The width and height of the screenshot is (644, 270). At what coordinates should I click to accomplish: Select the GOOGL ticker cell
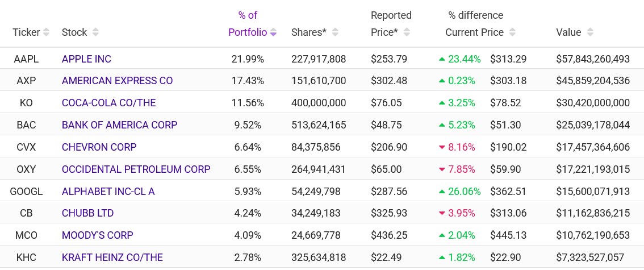coord(26,191)
